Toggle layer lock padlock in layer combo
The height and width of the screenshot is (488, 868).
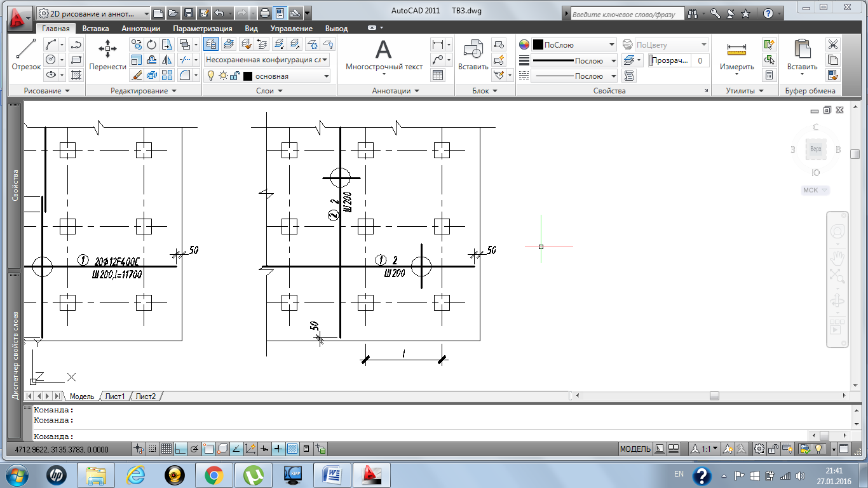(234, 76)
